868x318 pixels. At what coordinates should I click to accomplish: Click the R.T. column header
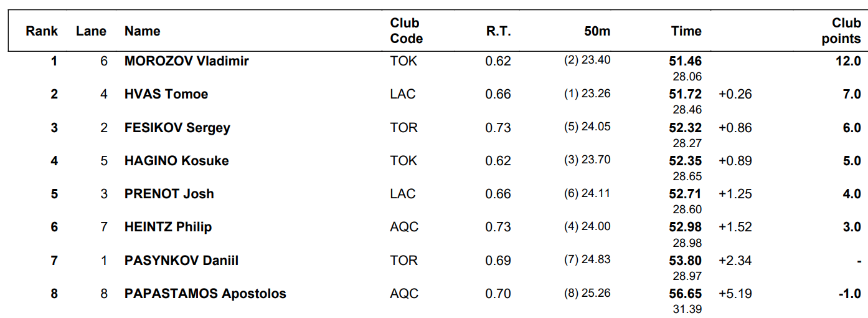(x=499, y=31)
